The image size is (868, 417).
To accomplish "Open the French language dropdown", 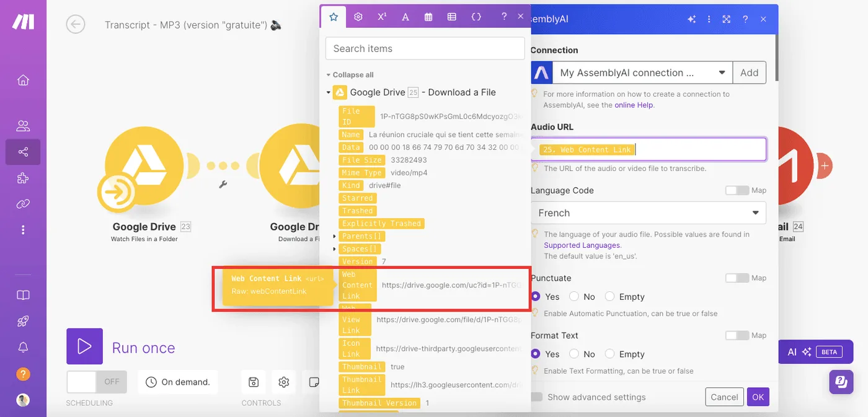I will (x=649, y=213).
